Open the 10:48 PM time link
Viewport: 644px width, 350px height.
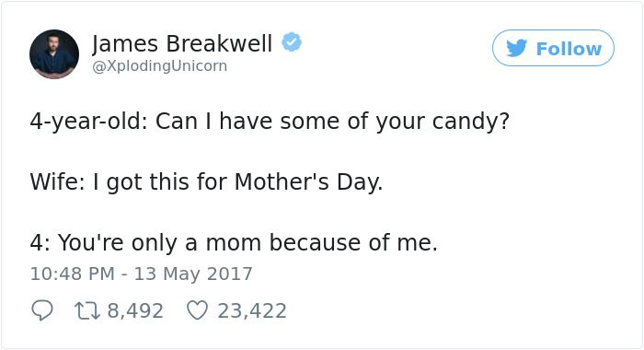tap(73, 274)
